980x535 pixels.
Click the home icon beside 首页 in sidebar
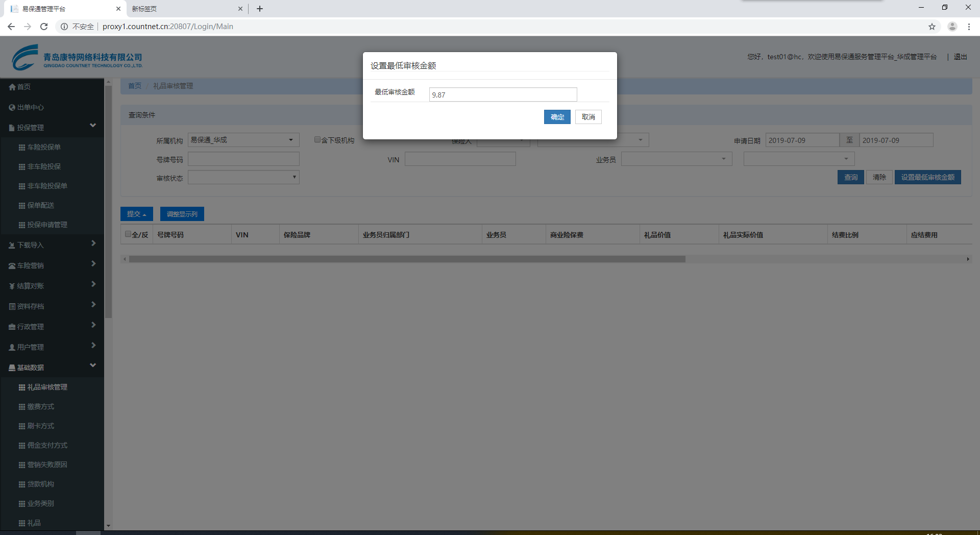(12, 87)
